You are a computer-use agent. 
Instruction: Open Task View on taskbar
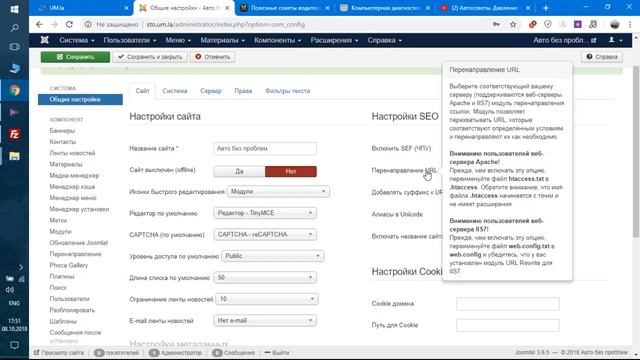[x=14, y=47]
